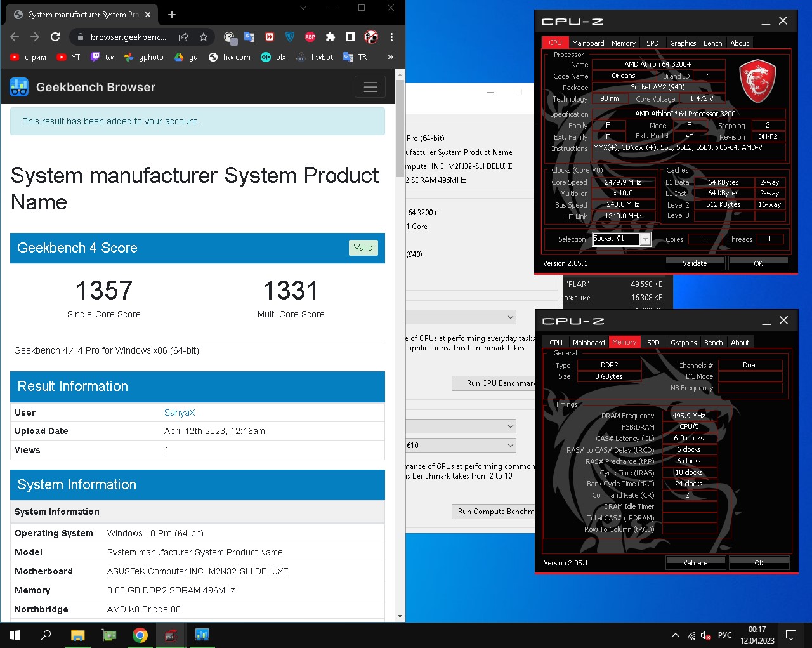The height and width of the screenshot is (648, 812).
Task: Open the olx bookmark
Action: pos(273,57)
